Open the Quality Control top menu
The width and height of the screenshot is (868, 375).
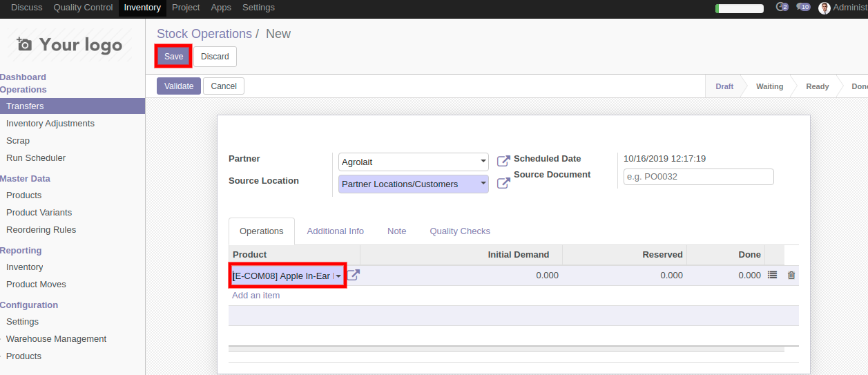tap(83, 8)
